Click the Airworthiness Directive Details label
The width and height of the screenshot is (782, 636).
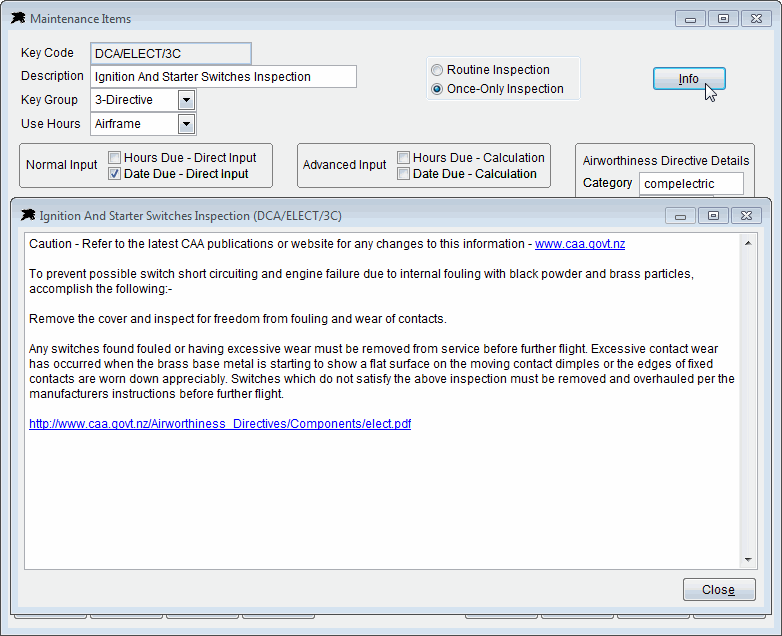tap(666, 161)
